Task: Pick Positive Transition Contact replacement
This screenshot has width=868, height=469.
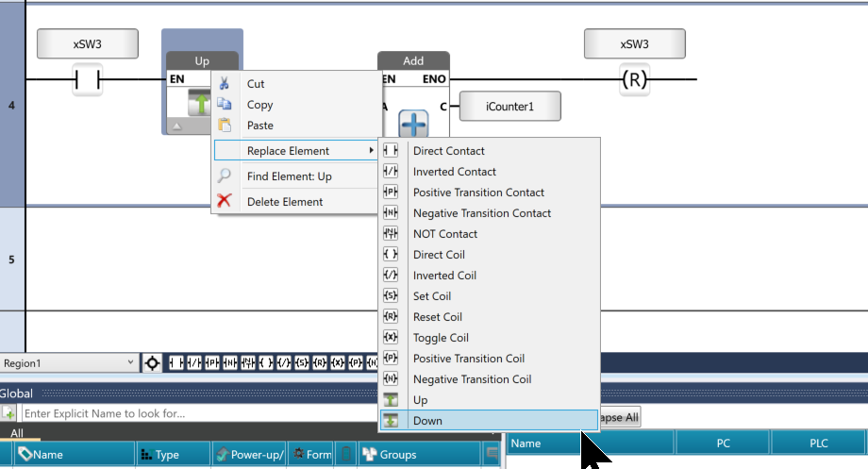Action: 478,193
